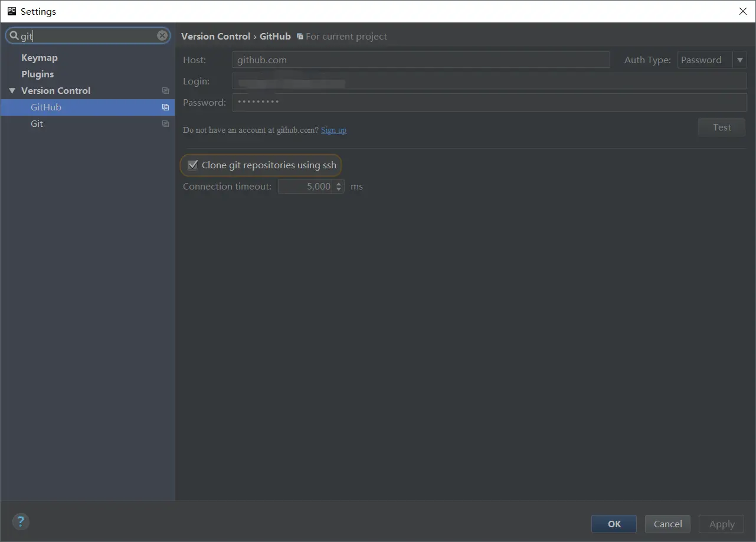Viewport: 756px width, 542px height.
Task: Focus the Host input field
Action: [421, 60]
